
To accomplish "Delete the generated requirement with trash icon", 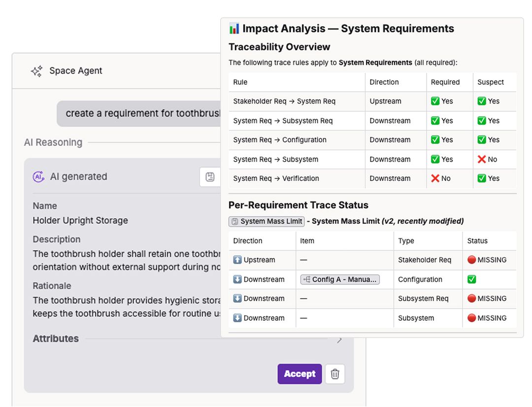I will pos(335,373).
